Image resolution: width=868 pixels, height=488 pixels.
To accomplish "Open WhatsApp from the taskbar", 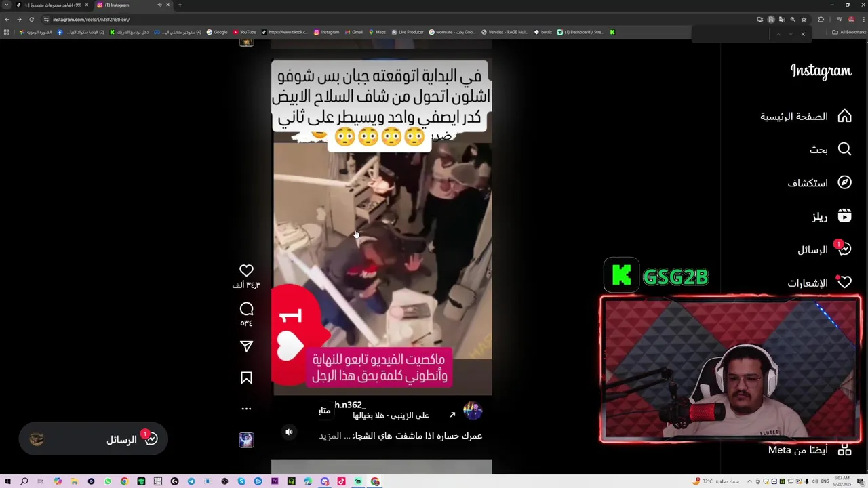I will pyautogui.click(x=108, y=481).
